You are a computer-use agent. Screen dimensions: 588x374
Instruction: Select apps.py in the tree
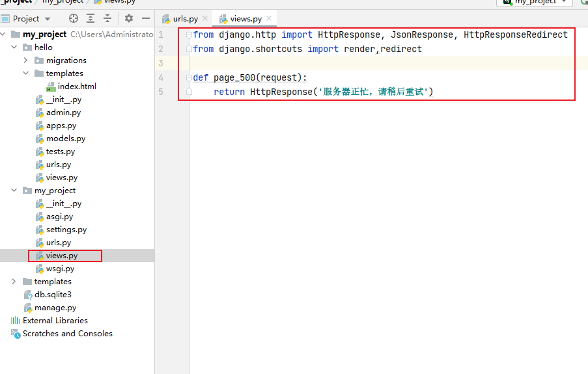[61, 126]
